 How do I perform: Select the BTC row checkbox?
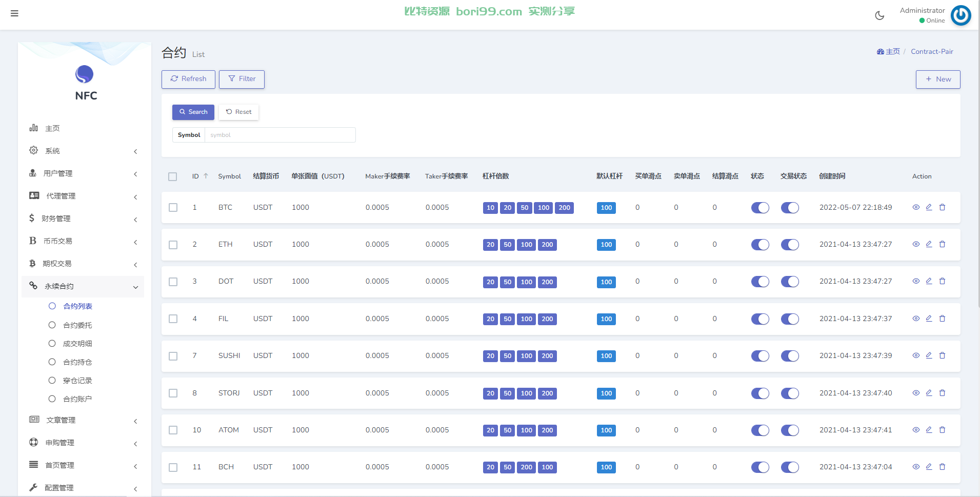[173, 208]
